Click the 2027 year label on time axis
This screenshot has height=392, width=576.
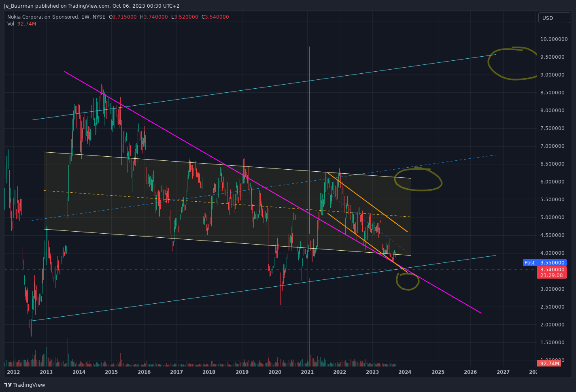click(x=503, y=372)
